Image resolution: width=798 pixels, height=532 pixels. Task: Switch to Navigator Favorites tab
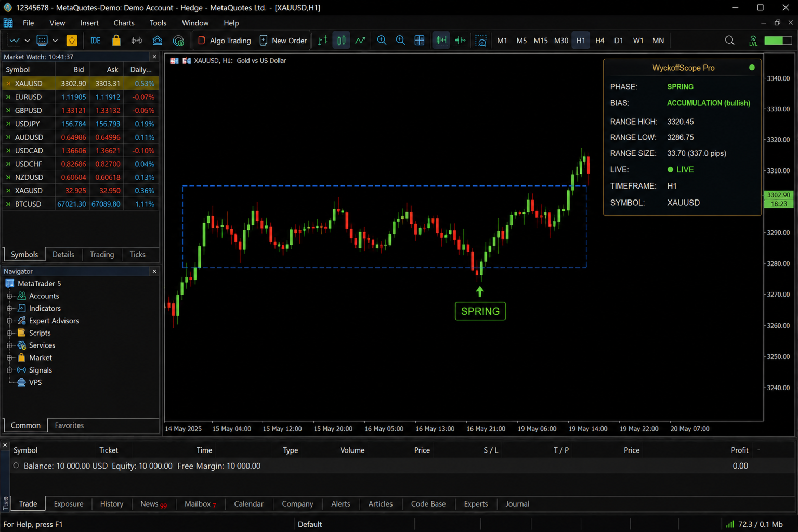click(69, 425)
